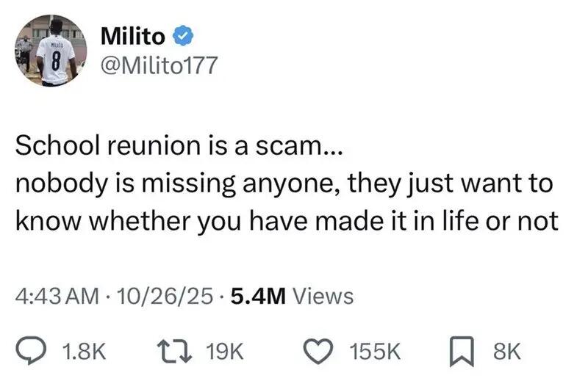The image size is (588, 381).
Task: Click the 4:43 AM timestamp
Action: 57,296
